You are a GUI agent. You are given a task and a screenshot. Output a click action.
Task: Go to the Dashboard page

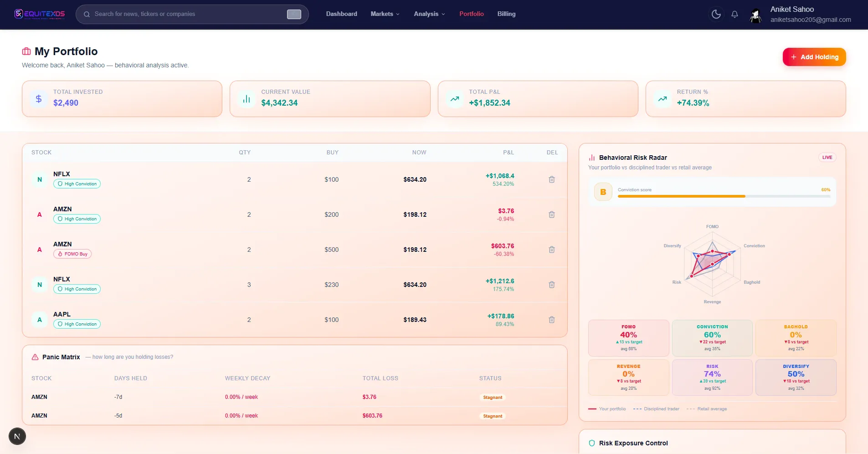click(x=342, y=14)
